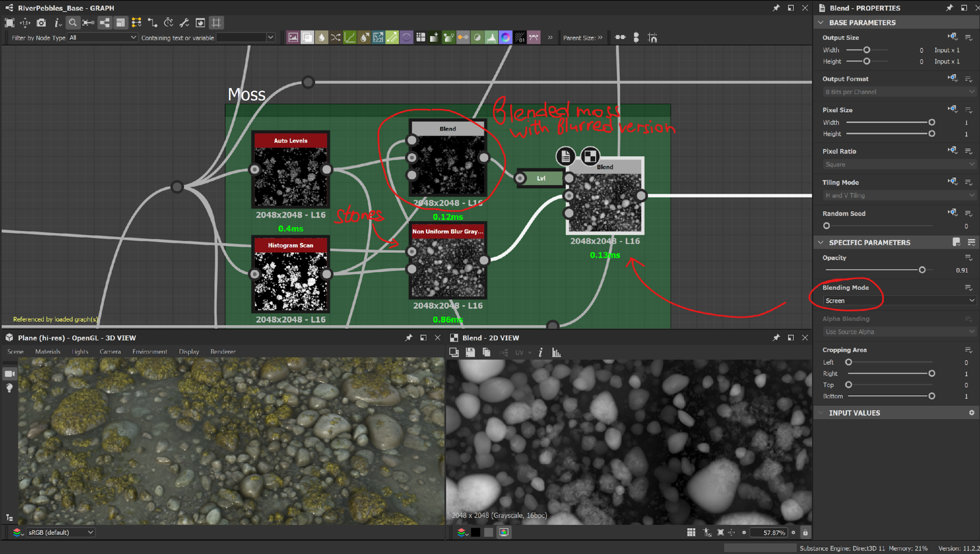
Task: Add a Blend node from the node toolbar
Action: [x=307, y=38]
